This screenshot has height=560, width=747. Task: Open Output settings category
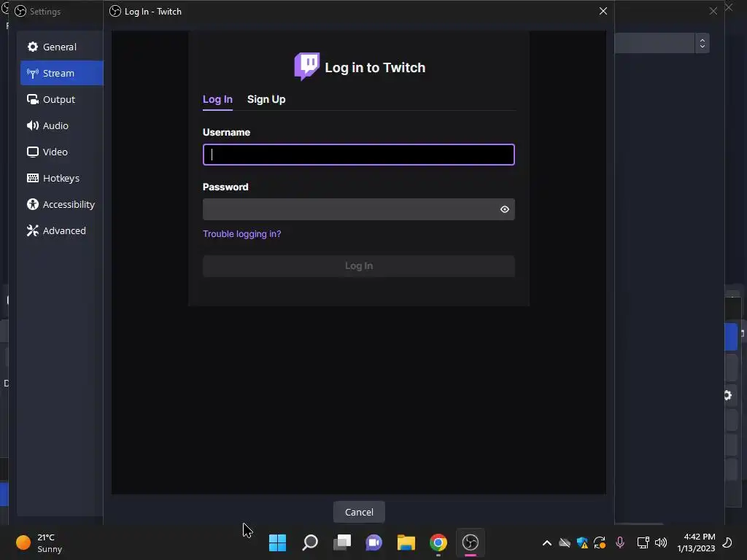61,99
